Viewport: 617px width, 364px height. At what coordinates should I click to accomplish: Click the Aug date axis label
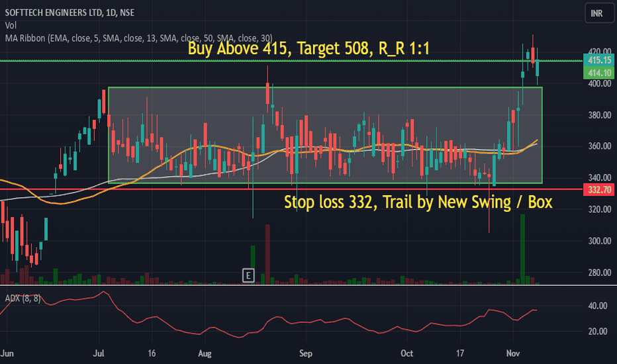click(x=205, y=353)
